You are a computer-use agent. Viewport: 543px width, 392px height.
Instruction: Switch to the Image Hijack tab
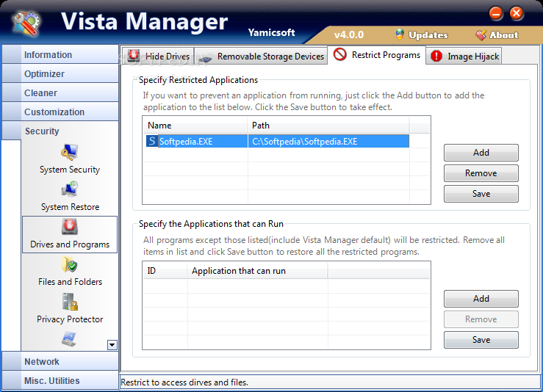(464, 56)
